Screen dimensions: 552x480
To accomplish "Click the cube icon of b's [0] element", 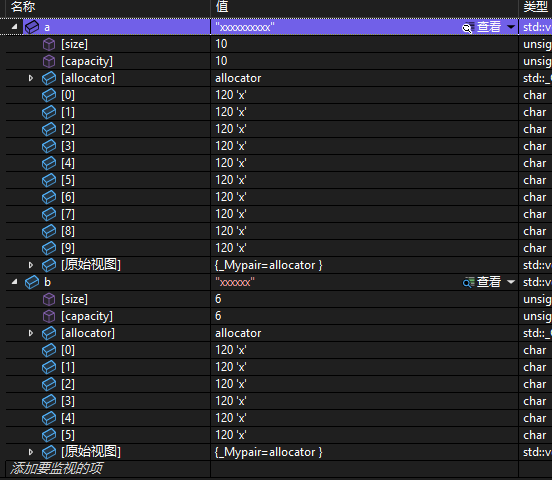I will coord(49,350).
